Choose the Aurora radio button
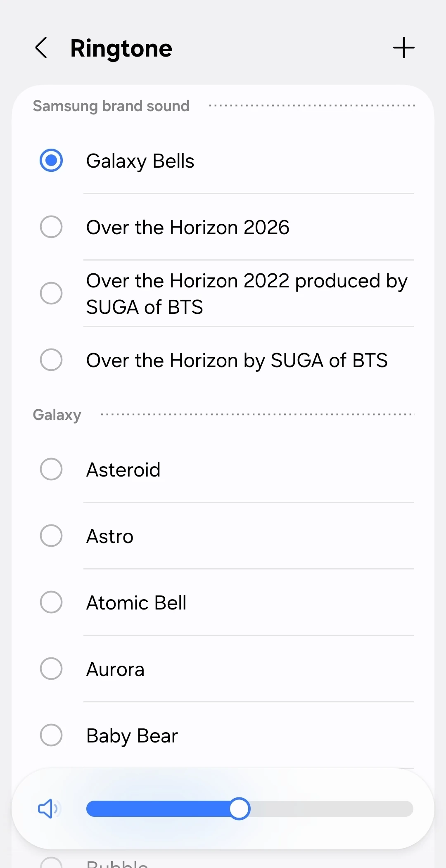Viewport: 446px width, 868px height. point(51,669)
